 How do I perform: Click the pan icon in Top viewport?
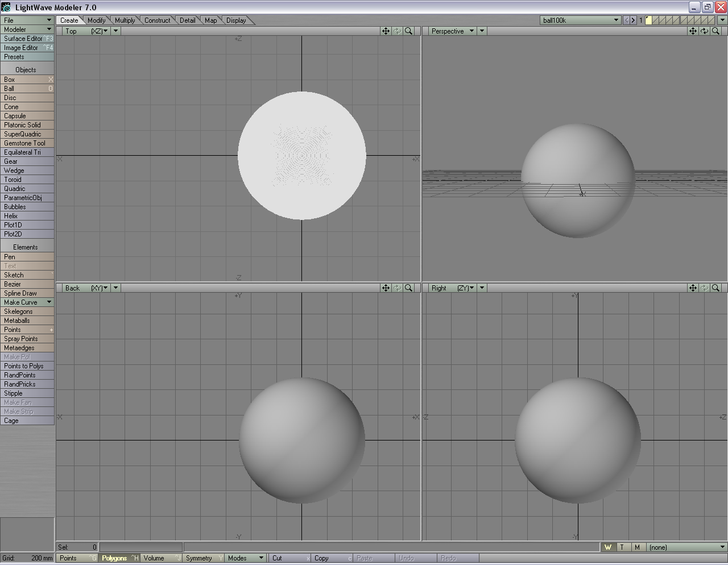(x=386, y=31)
